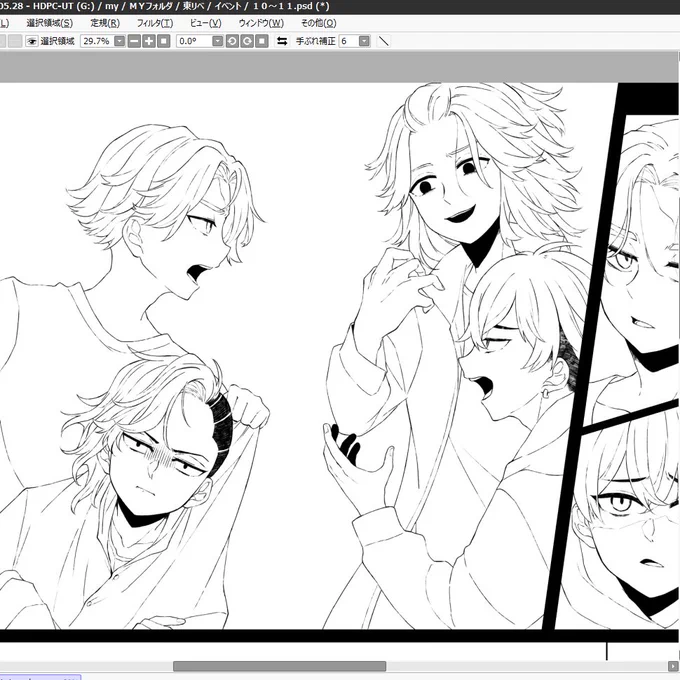Click the 29.7% zoom value field
Image resolution: width=680 pixels, height=680 pixels.
click(x=97, y=41)
